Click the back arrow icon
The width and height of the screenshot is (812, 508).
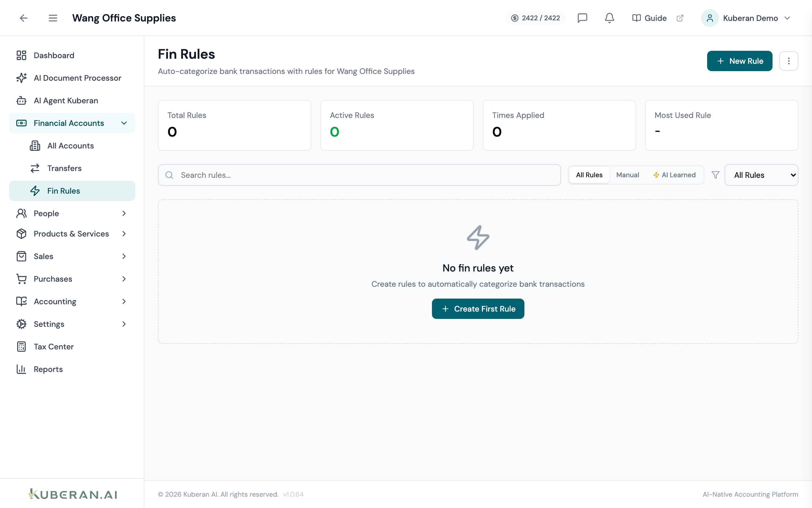click(23, 18)
